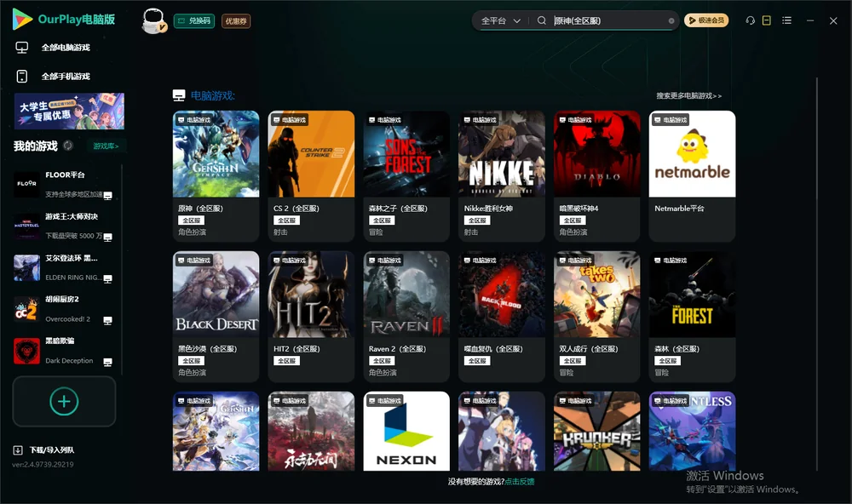Select the Raven 2 game card
The width and height of the screenshot is (852, 504).
[x=406, y=317]
